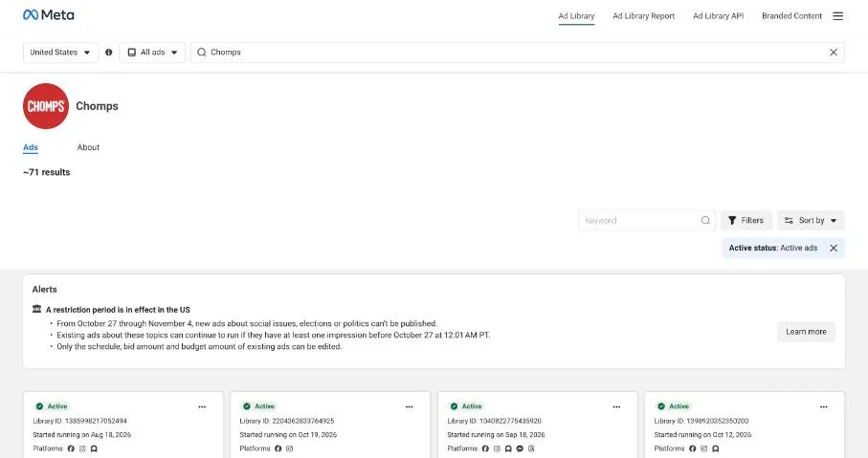
Task: Click Messenger icon on Sep 18 ad
Action: pyautogui.click(x=520, y=448)
